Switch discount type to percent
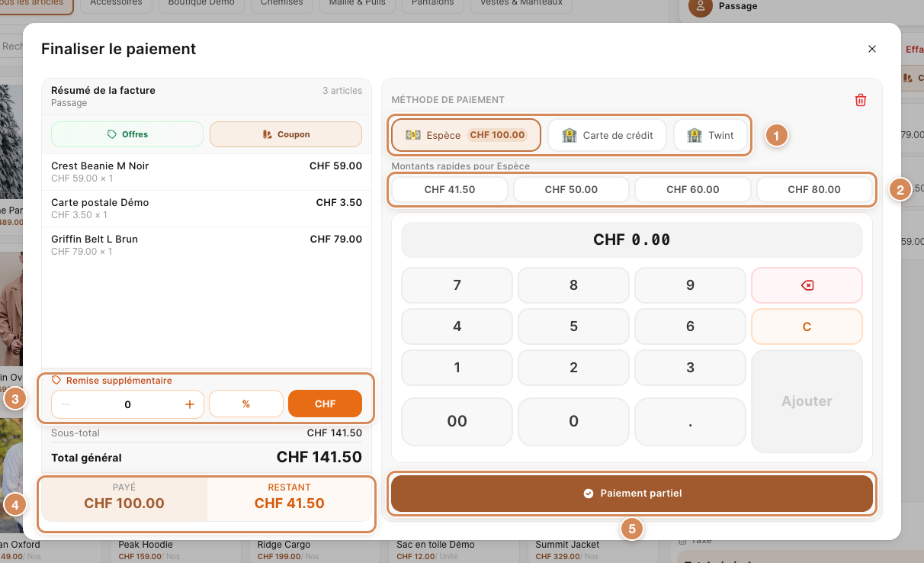924x563 pixels. pyautogui.click(x=246, y=404)
